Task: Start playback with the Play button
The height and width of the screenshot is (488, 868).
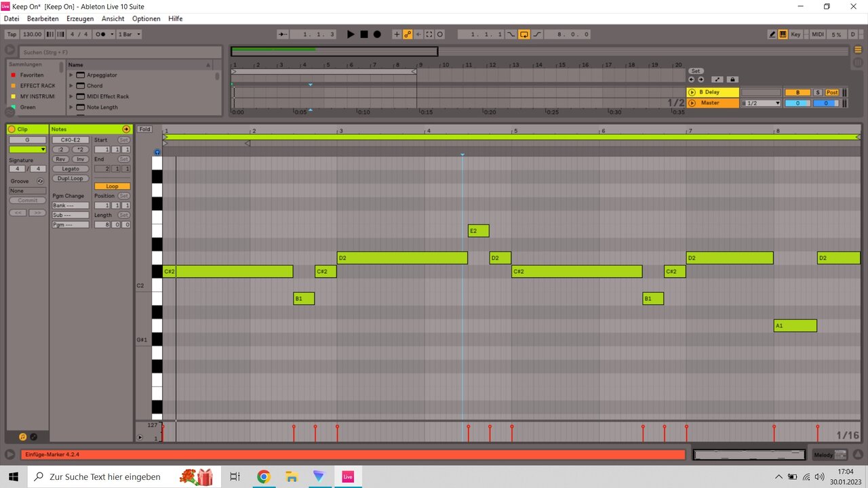Action: pos(351,34)
